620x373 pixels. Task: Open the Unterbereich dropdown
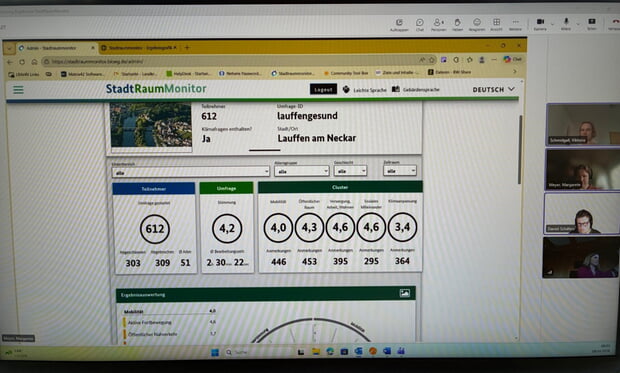coord(191,172)
